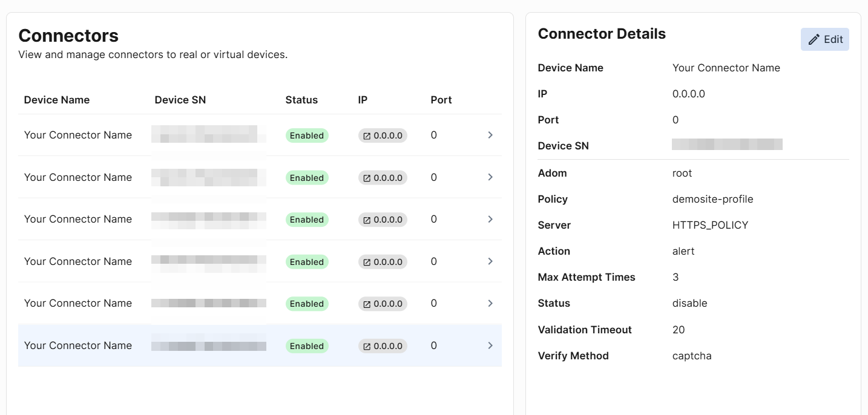Click the pencil icon in Connector Details

pos(814,39)
